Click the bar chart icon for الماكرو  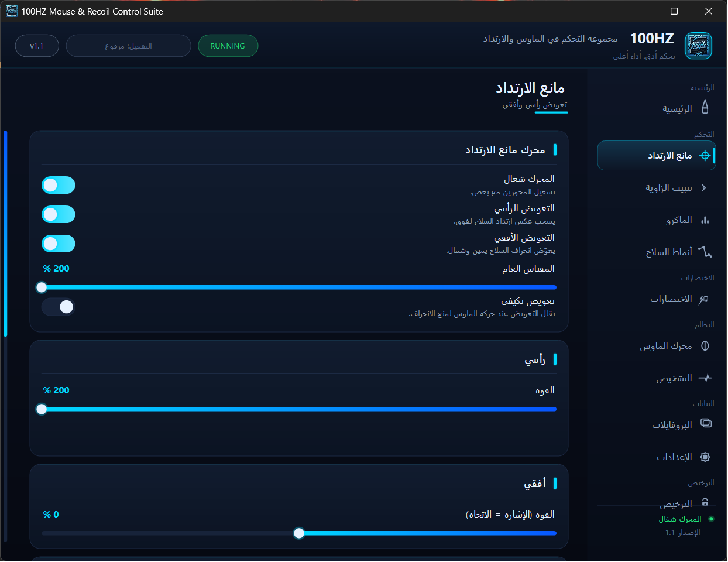click(x=705, y=220)
